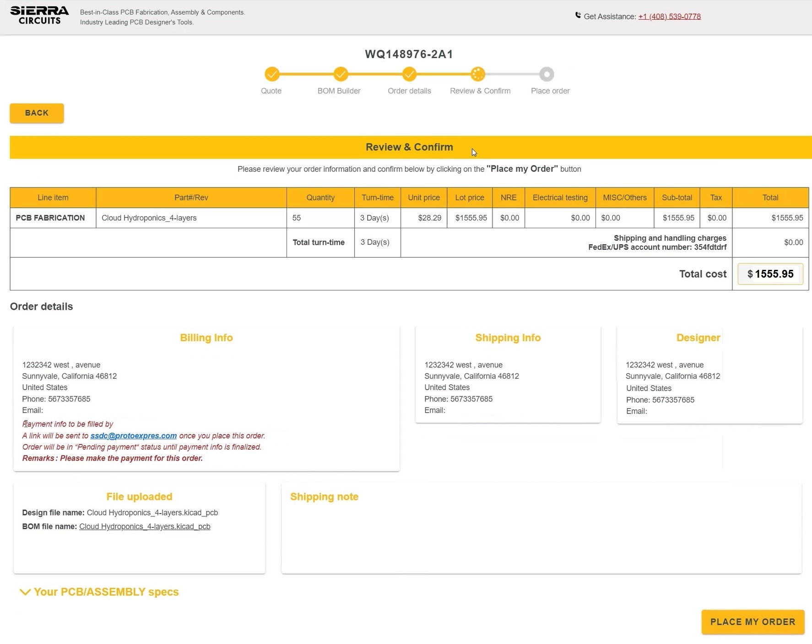The width and height of the screenshot is (812, 644).
Task: Click the Total cost label
Action: tap(703, 274)
